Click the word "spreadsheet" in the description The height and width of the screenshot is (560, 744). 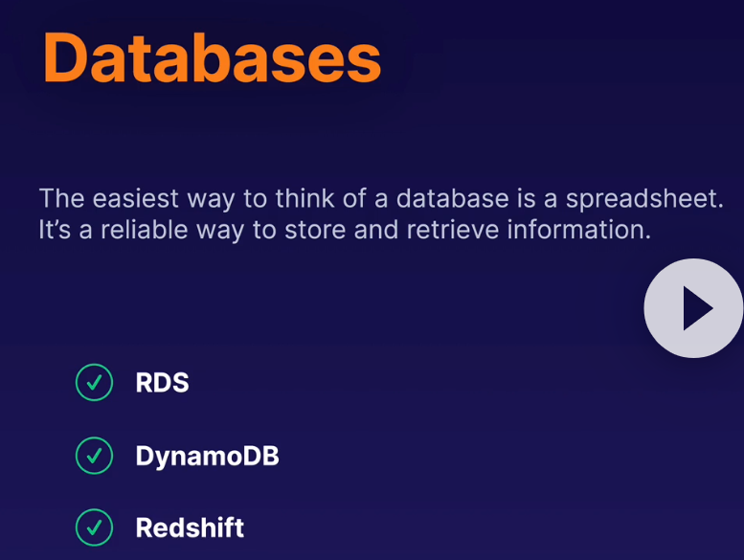coord(642,199)
